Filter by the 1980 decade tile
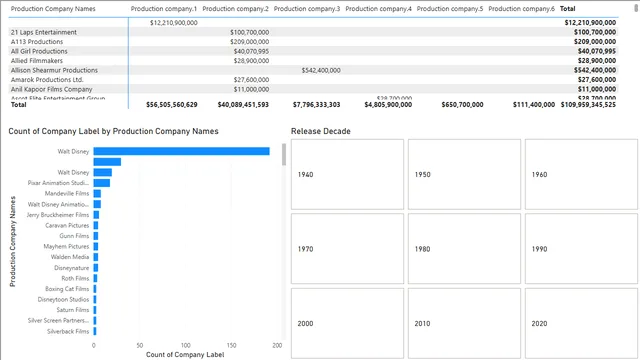This screenshot has width=640, height=360. [x=464, y=249]
